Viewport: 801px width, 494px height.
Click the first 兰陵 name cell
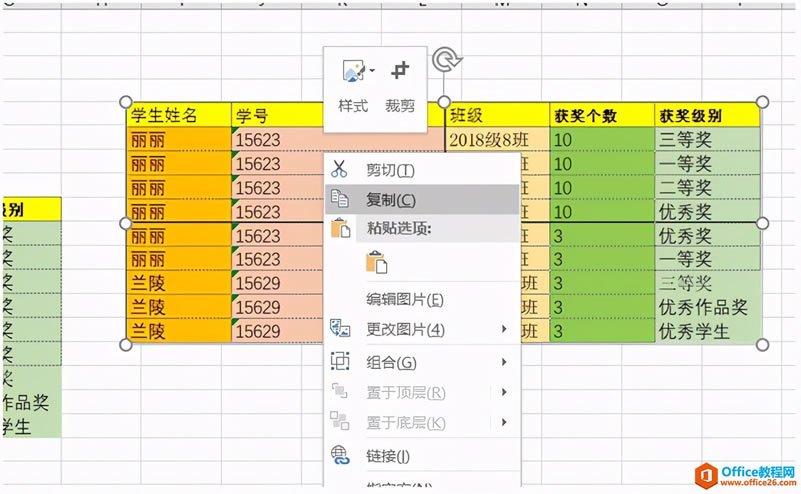pos(179,283)
